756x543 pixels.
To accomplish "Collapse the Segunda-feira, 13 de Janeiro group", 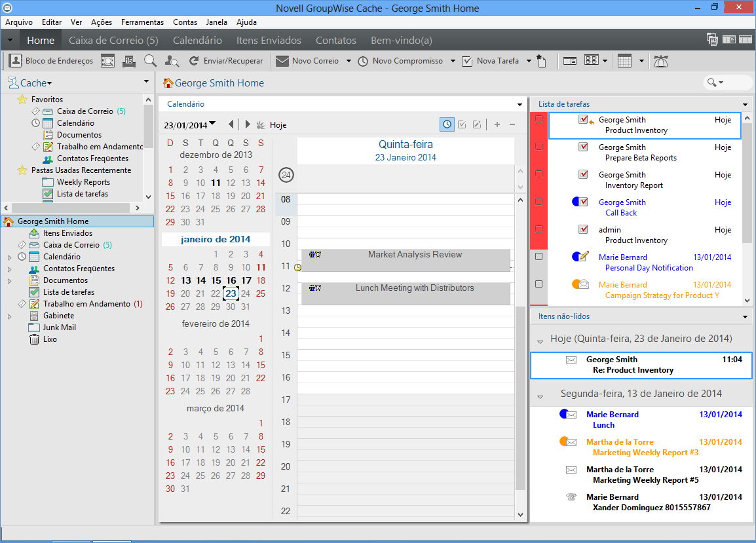I will pos(540,397).
